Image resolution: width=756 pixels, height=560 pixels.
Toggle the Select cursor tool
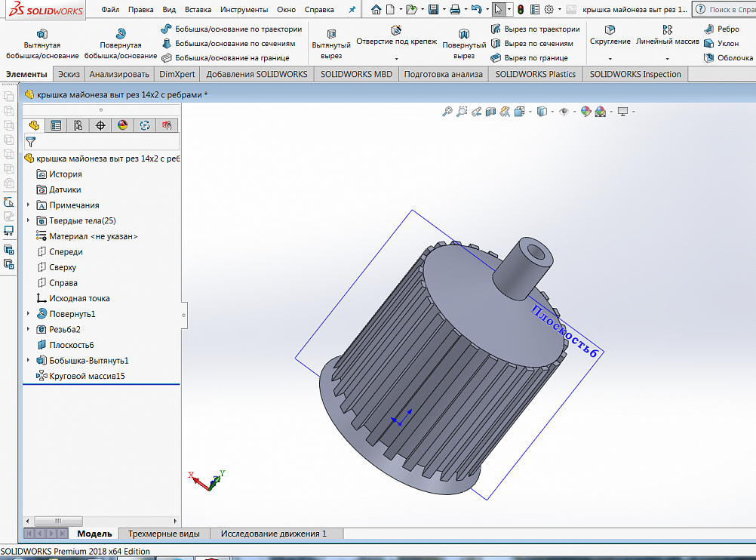pyautogui.click(x=497, y=10)
